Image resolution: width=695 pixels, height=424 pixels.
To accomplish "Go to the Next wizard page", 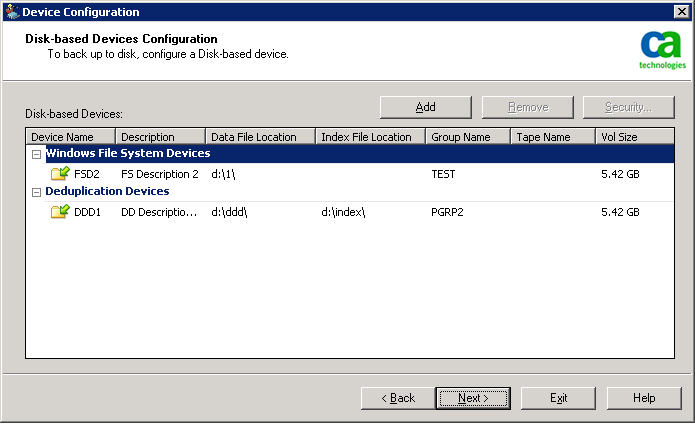I will click(x=473, y=398).
